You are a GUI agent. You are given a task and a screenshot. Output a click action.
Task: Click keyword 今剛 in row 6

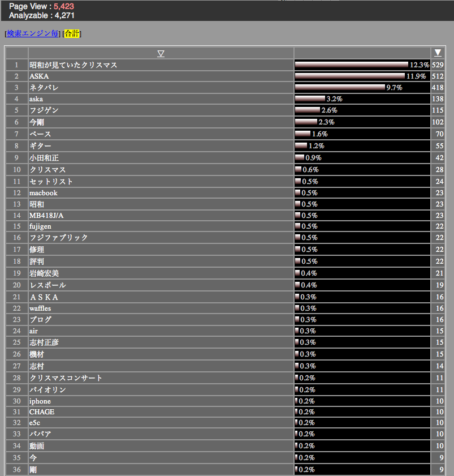pyautogui.click(x=37, y=122)
